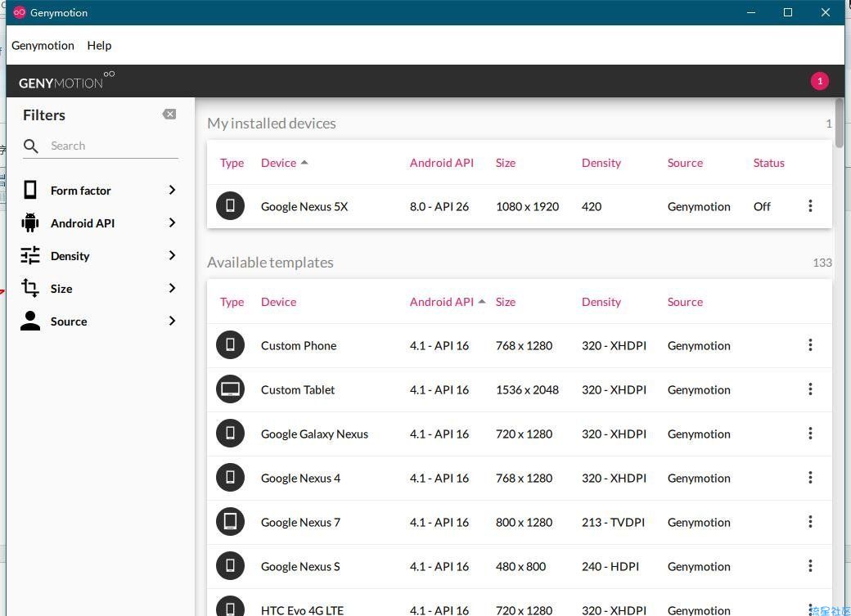Open the notification badge showing 1
The image size is (851, 616).
click(820, 81)
